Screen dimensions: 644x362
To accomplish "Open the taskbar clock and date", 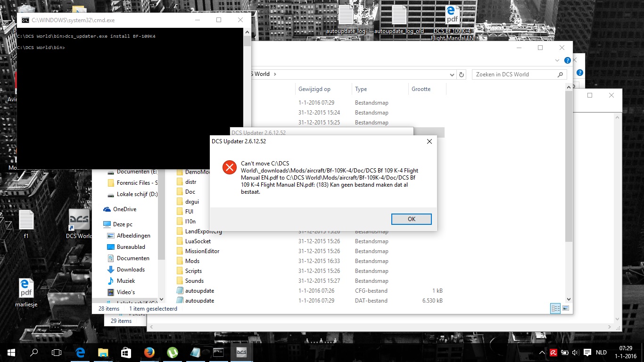I will pos(627,352).
